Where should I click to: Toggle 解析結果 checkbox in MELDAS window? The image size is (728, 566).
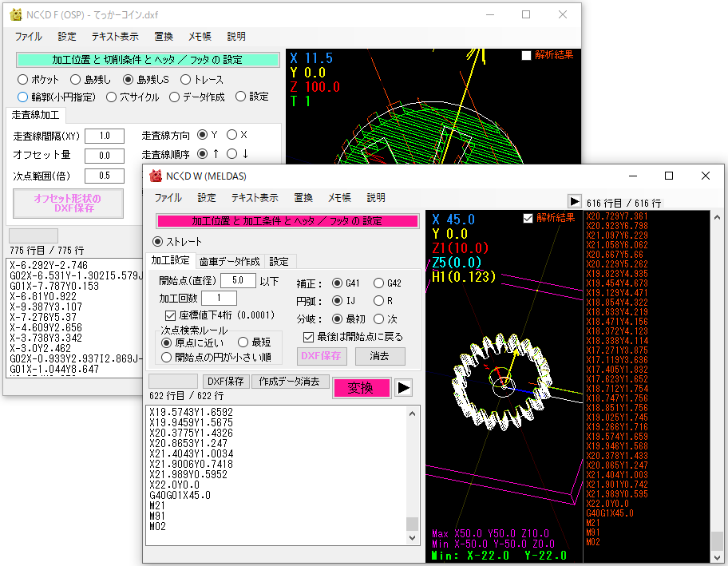point(528,218)
